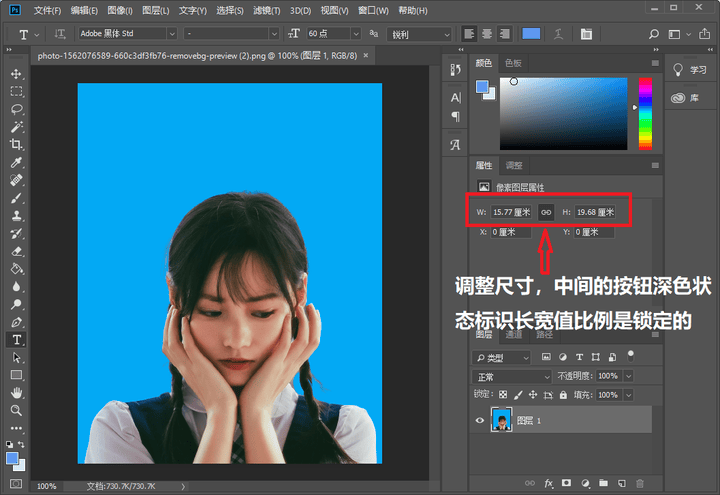Click the delete layer trash icon
720x495 pixels.
tap(640, 483)
